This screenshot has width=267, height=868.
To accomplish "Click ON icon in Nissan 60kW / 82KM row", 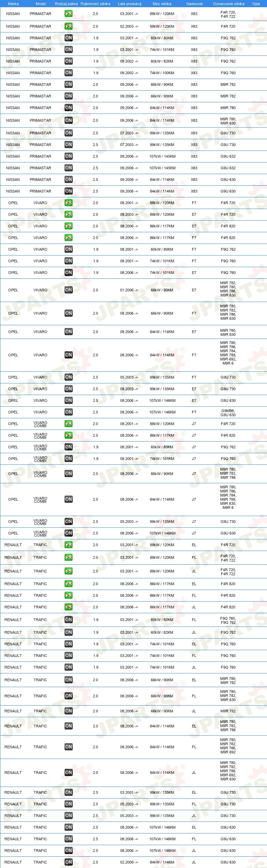I will coord(69,61).
